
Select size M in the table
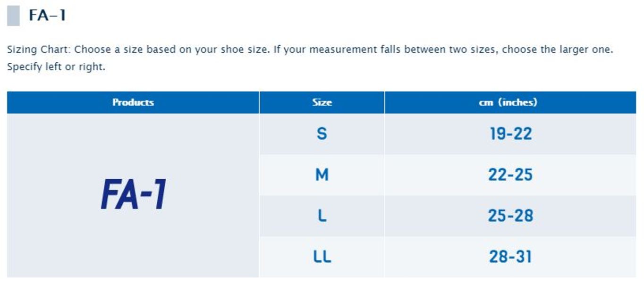coord(322,175)
